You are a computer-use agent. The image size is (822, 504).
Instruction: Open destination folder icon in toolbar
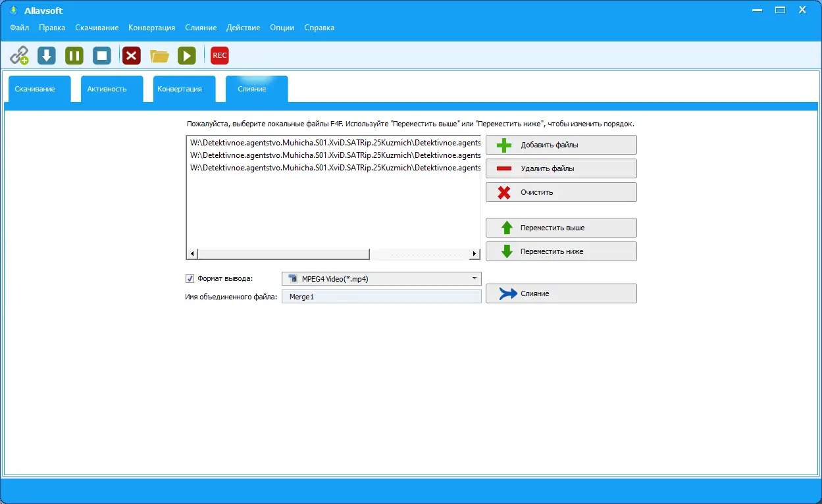coord(159,56)
